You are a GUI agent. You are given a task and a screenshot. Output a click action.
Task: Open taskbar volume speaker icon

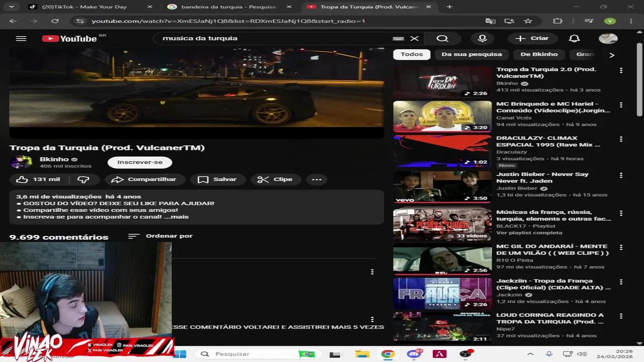click(582, 354)
